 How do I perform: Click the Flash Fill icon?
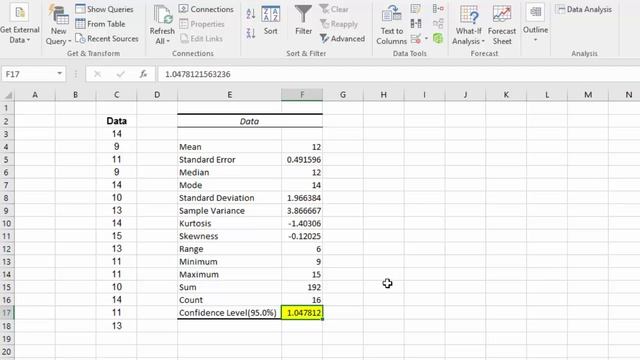pyautogui.click(x=416, y=9)
